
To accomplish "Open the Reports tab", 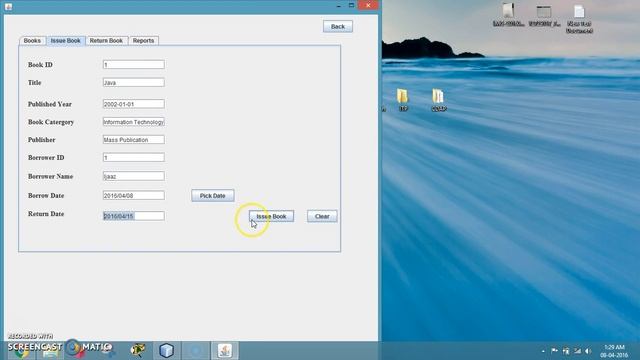I will coord(143,41).
